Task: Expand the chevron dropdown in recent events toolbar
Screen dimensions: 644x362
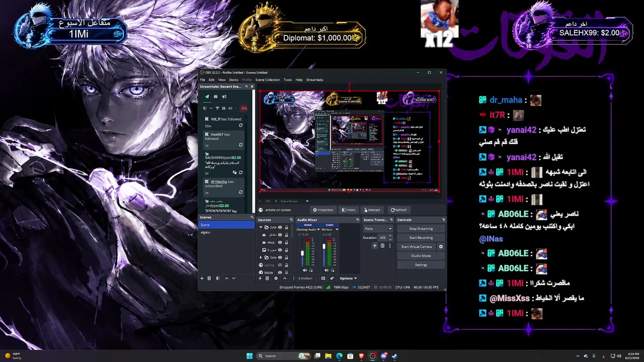Action: coord(211,108)
